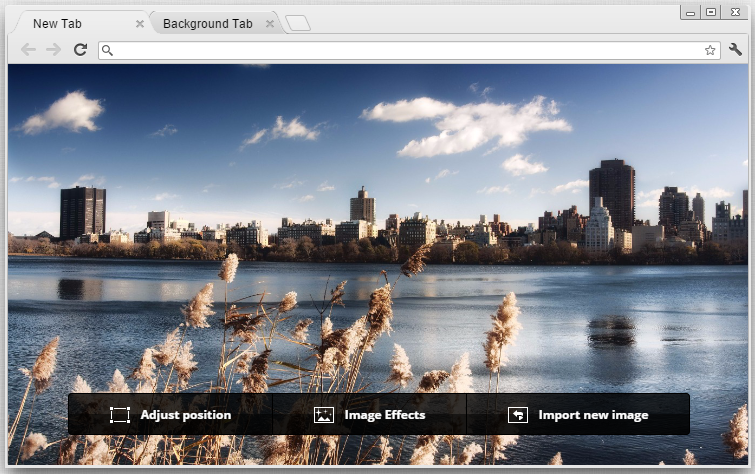The height and width of the screenshot is (474, 755).
Task: Focus the address bar field
Action: 409,50
